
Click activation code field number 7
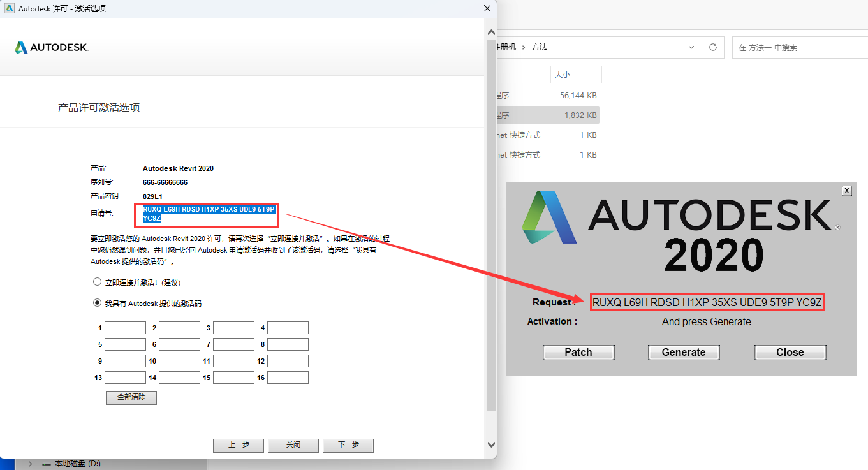coord(234,344)
